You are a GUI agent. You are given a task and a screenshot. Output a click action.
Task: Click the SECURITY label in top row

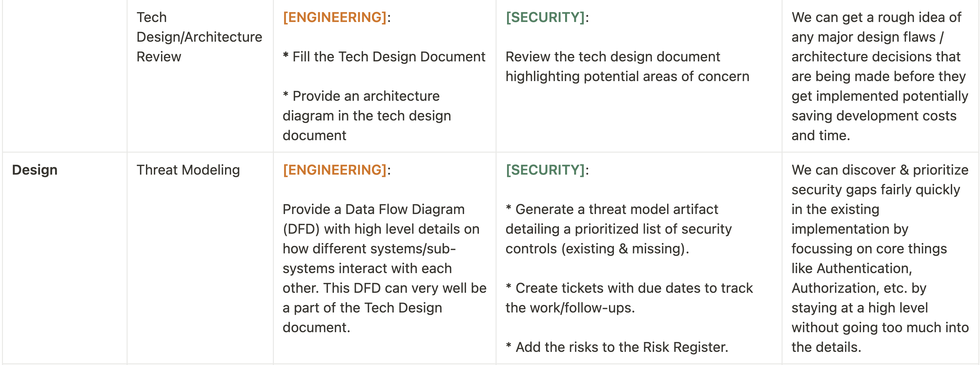coord(545,17)
